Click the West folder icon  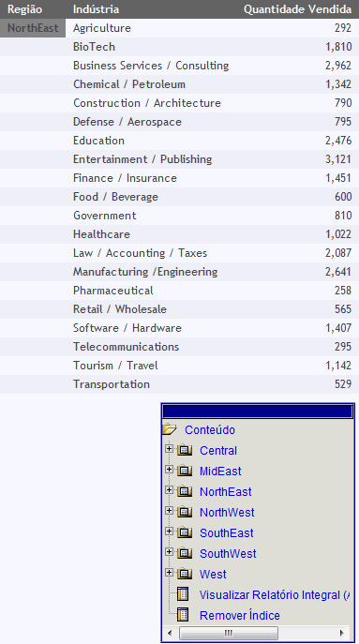click(x=185, y=574)
